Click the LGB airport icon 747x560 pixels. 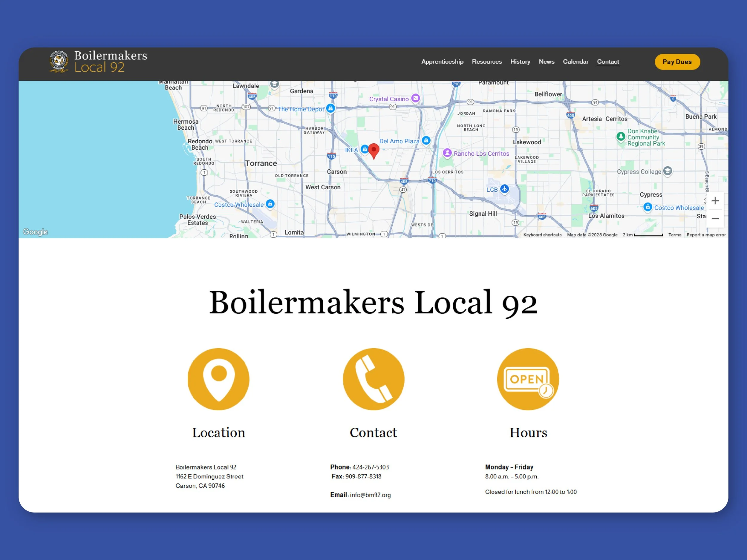click(504, 189)
